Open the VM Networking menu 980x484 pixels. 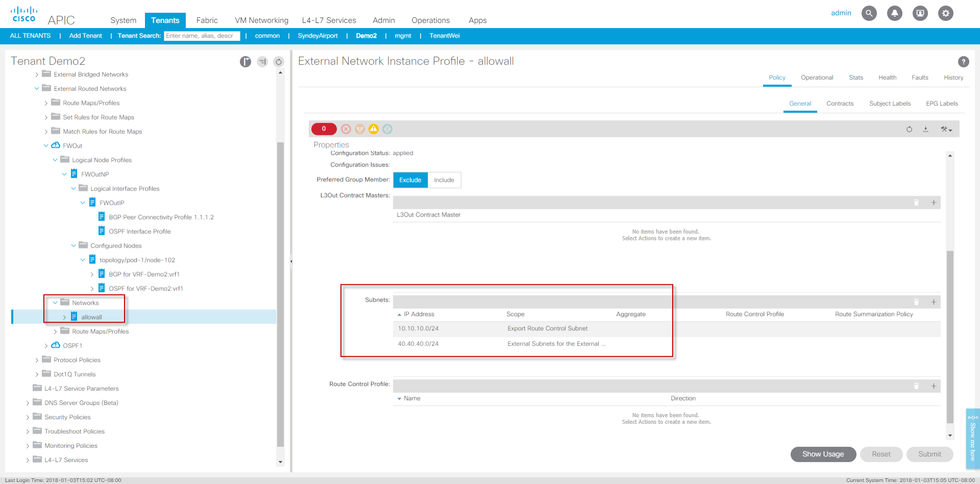261,20
